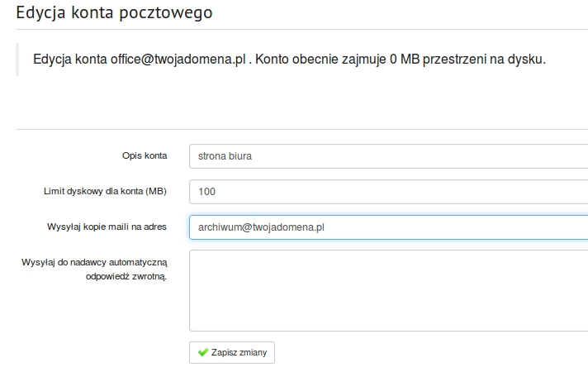Viewport: 588px width, 377px height.
Task: Select the Limit dyskowy dla konta field
Action: pyautogui.click(x=388, y=192)
